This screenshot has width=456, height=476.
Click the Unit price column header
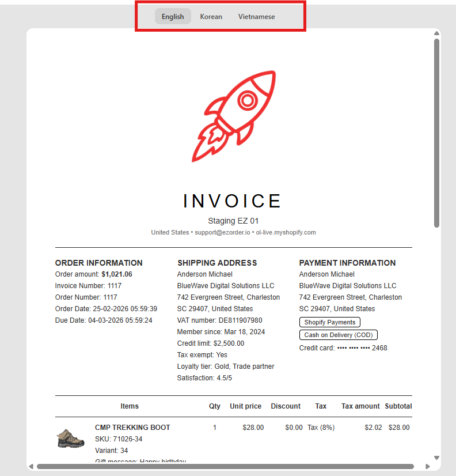[x=245, y=406]
